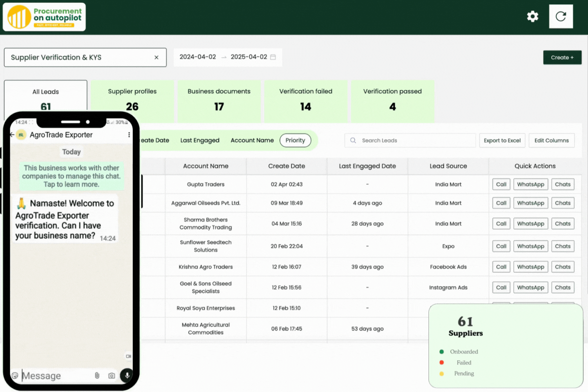Sort leads by Last Engaged
Image resolution: width=588 pixels, height=392 pixels.
[200, 140]
